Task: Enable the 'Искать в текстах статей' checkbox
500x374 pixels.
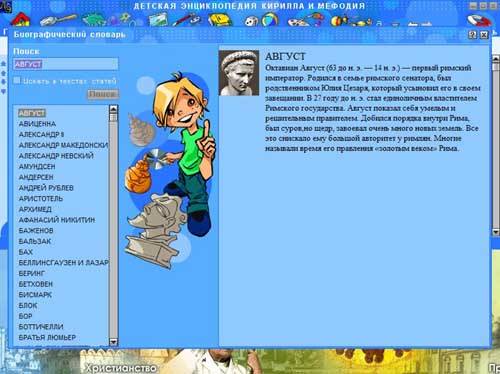Action: (x=17, y=80)
